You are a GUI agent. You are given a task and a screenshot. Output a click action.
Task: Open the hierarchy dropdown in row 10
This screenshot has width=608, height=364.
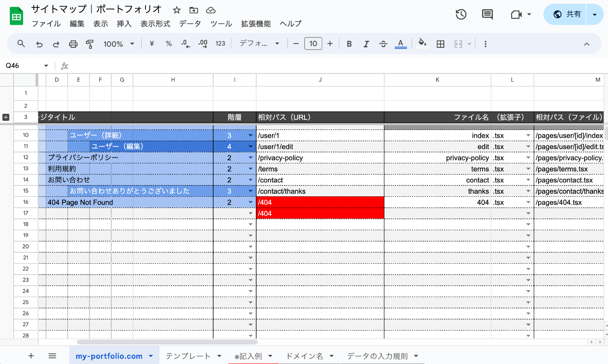tap(251, 136)
